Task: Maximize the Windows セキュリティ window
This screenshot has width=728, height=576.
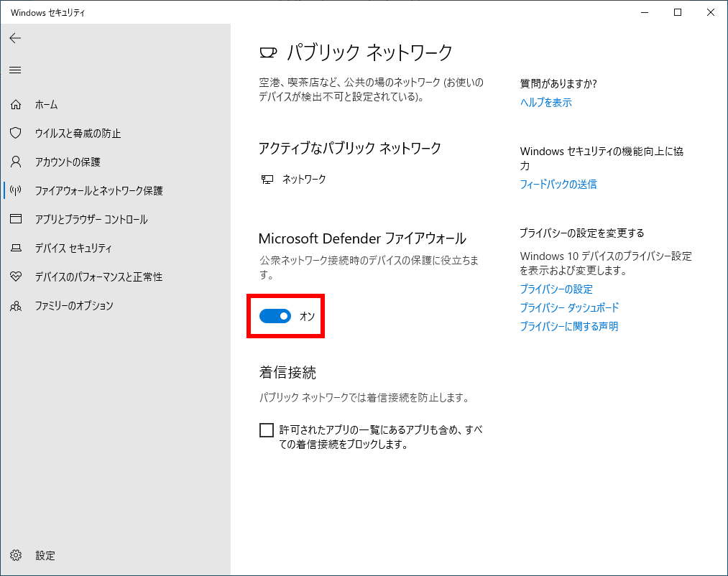Action: 678,12
